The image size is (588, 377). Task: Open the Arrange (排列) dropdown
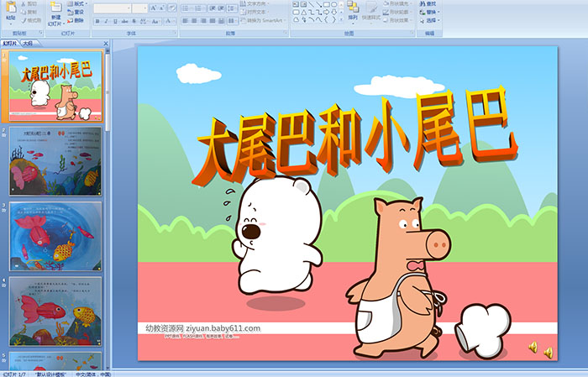coord(353,13)
